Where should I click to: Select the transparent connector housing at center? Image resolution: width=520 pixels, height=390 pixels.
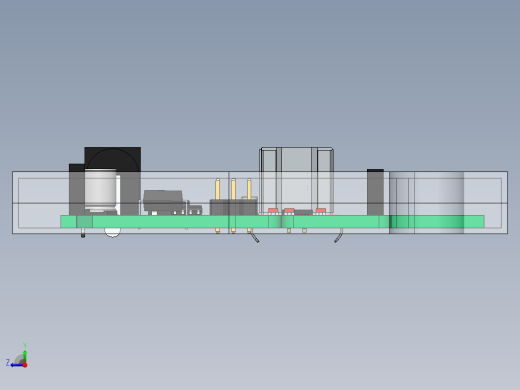[296, 180]
